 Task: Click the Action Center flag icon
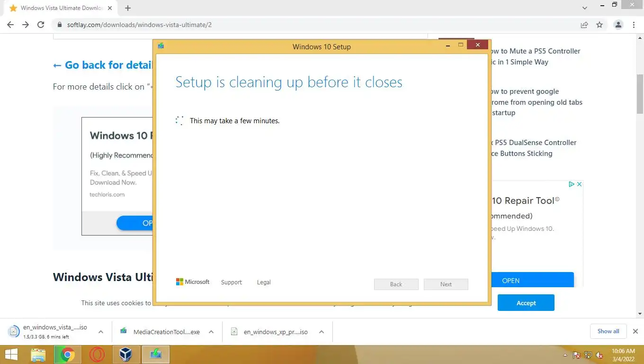pyautogui.click(x=577, y=355)
